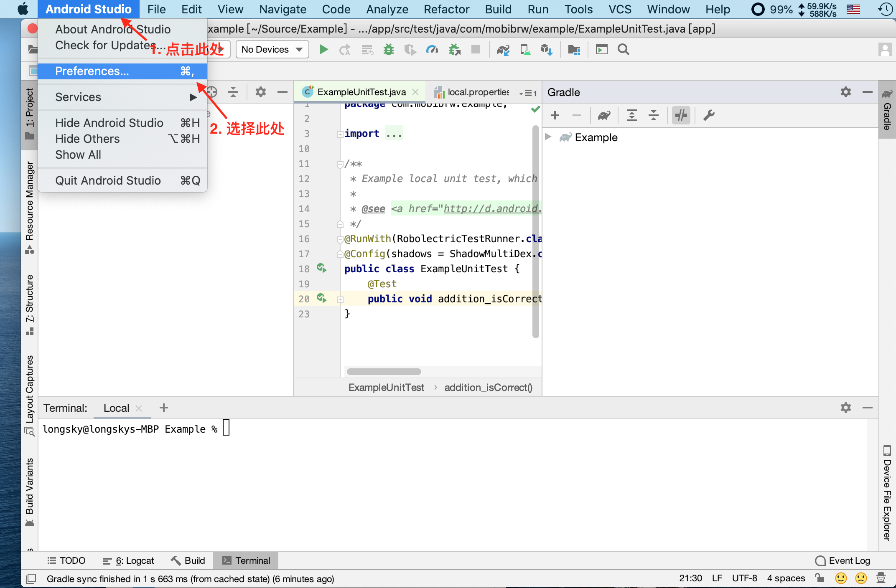Open the Refactor menu
Screen dimensions: 896x588
click(x=446, y=9)
